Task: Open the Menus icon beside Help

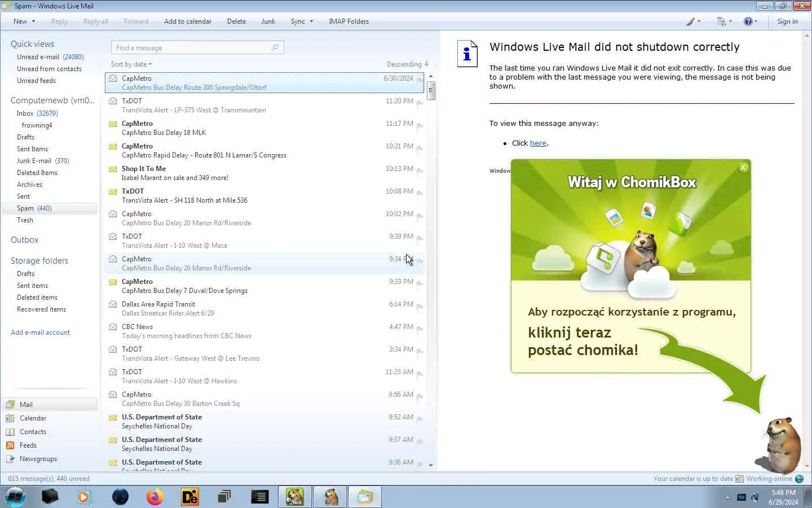Action: click(x=721, y=21)
